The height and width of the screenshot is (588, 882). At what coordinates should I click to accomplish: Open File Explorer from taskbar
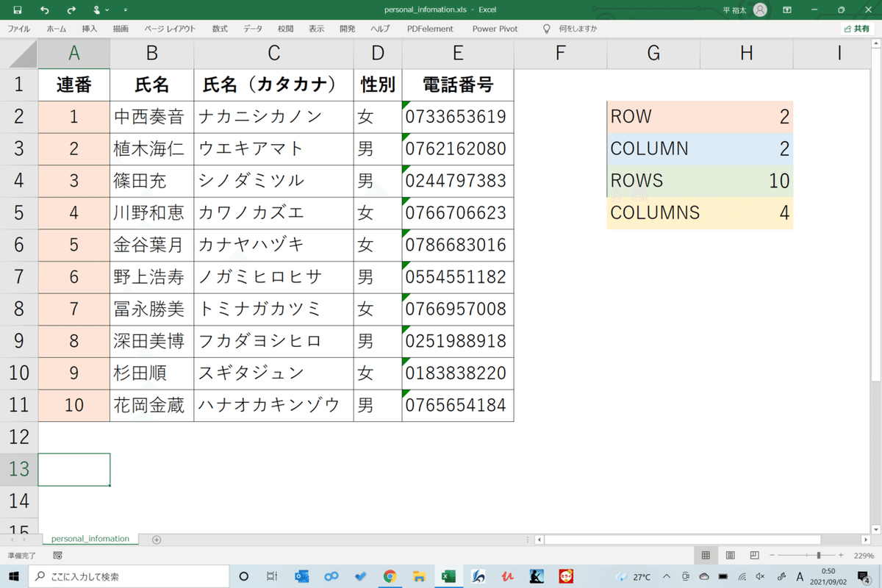pyautogui.click(x=419, y=576)
